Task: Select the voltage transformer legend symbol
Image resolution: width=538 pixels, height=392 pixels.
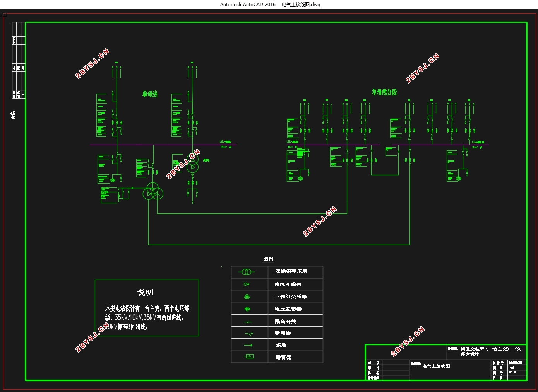Action: point(247,309)
